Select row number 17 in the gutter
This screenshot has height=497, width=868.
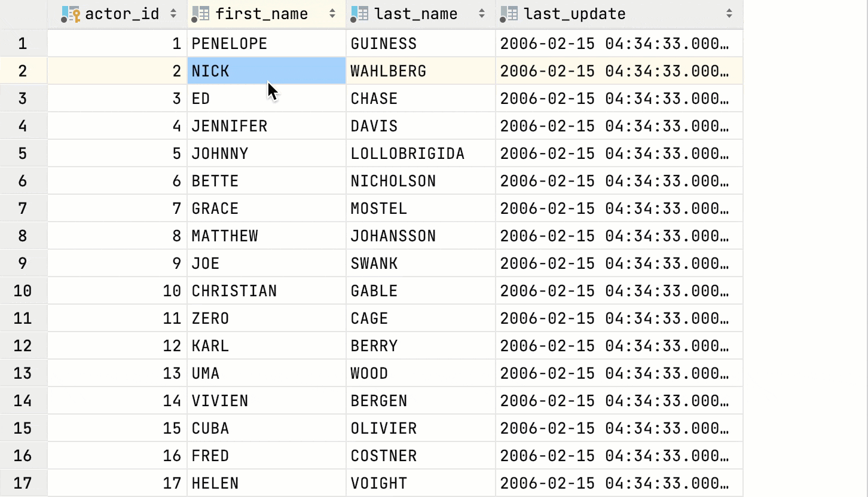tap(23, 483)
